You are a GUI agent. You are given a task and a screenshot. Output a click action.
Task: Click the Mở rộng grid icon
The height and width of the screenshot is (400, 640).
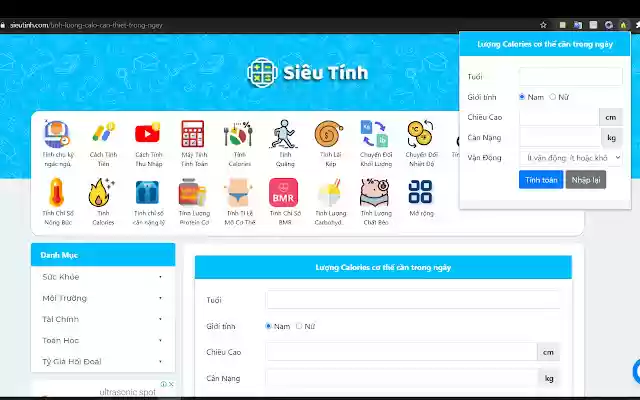click(x=420, y=192)
